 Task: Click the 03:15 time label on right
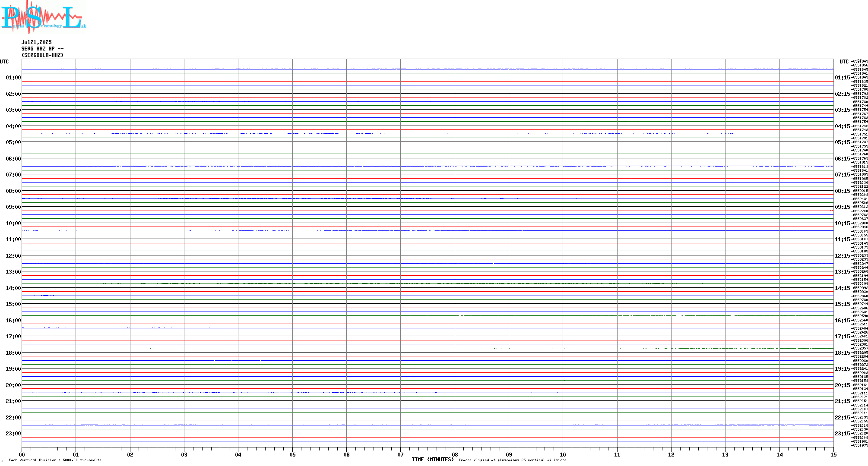[x=843, y=110]
